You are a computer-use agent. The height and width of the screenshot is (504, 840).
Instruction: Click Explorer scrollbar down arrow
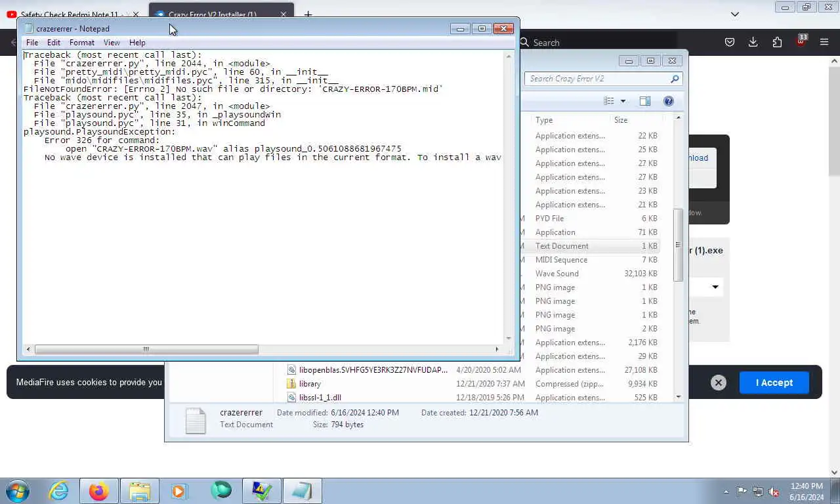(x=678, y=397)
